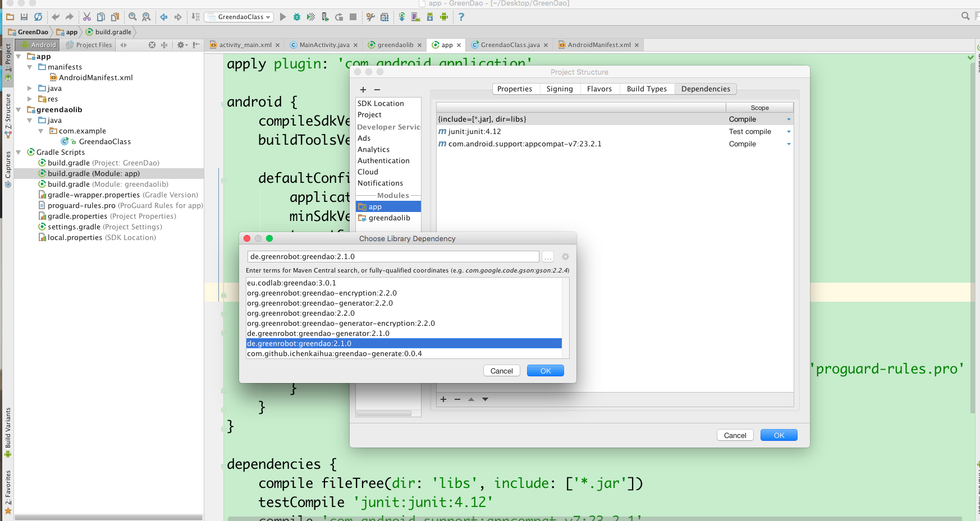The image size is (980, 521).
Task: Open the activity_main.xml editor tab
Action: click(245, 45)
